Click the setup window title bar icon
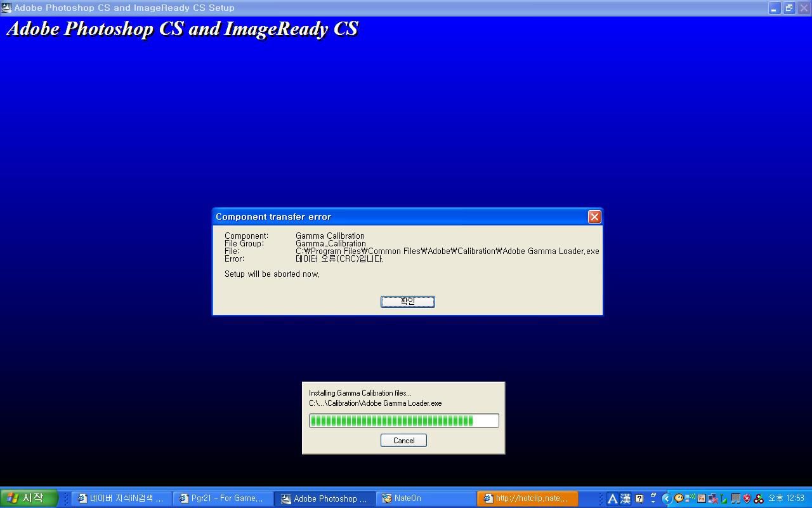Image resolution: width=812 pixels, height=508 pixels. click(6, 8)
